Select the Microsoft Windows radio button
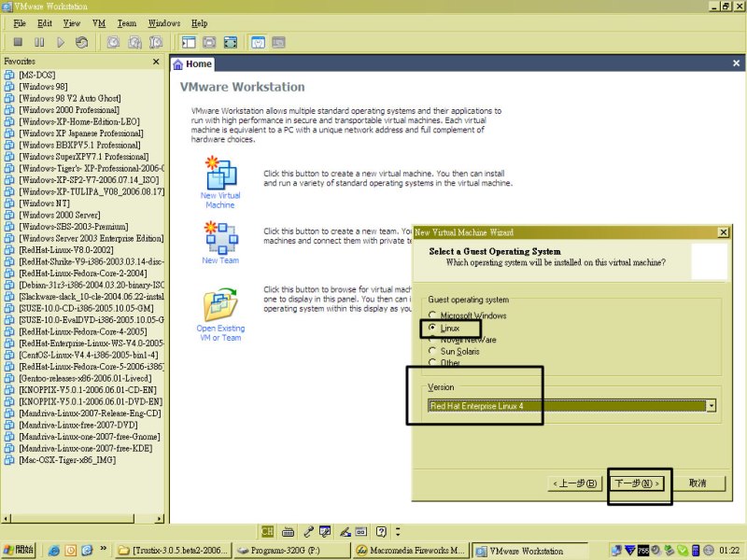The height and width of the screenshot is (560, 747). (432, 315)
